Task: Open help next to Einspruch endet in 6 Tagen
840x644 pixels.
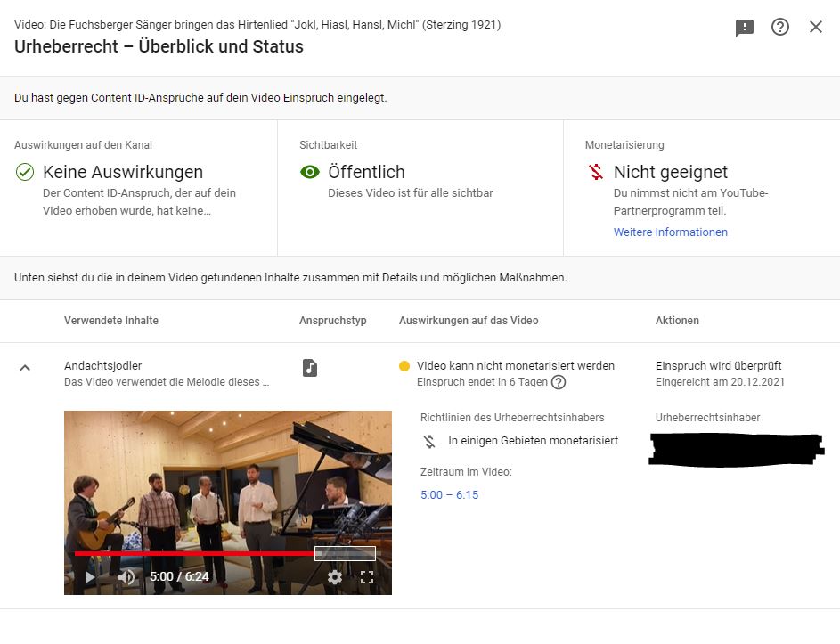Action: 559,382
